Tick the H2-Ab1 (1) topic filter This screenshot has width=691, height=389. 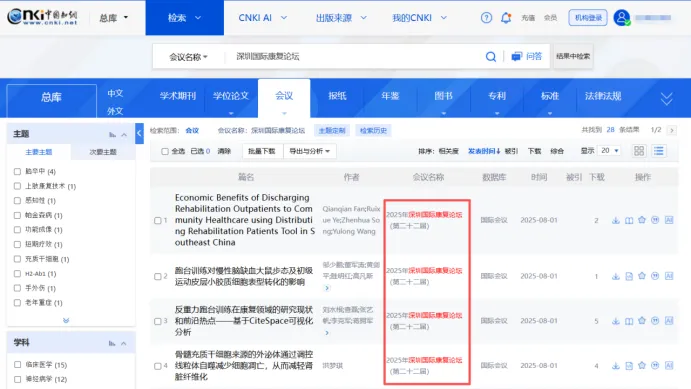(17, 274)
